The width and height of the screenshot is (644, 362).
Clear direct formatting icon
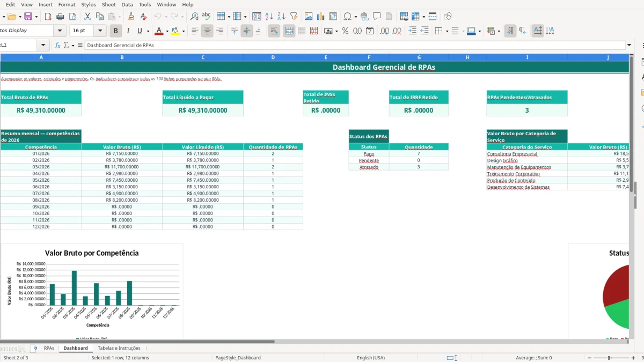pos(143,17)
